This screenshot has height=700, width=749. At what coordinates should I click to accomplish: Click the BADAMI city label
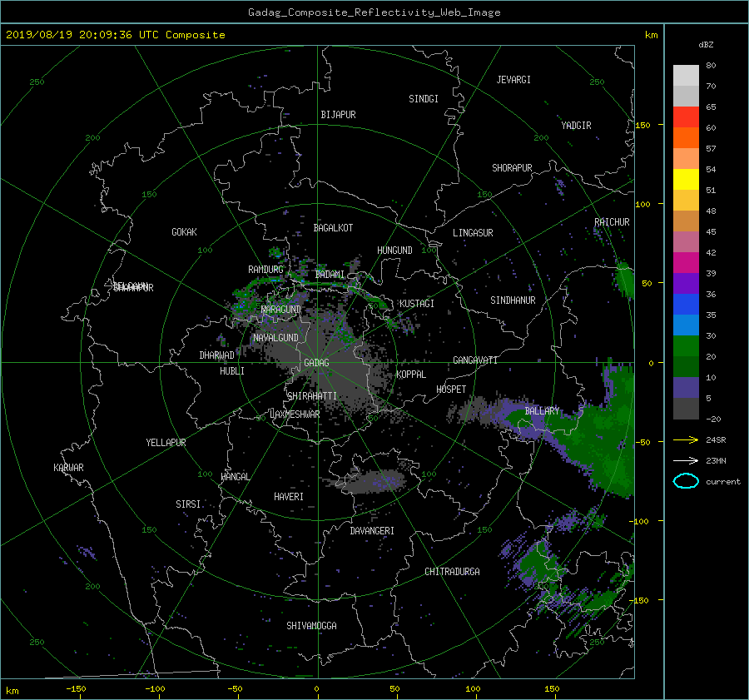pos(330,275)
